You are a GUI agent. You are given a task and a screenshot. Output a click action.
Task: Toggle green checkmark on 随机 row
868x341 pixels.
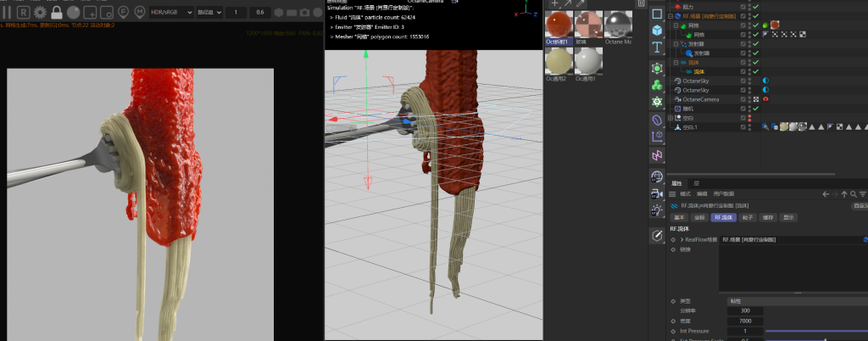coord(755,109)
